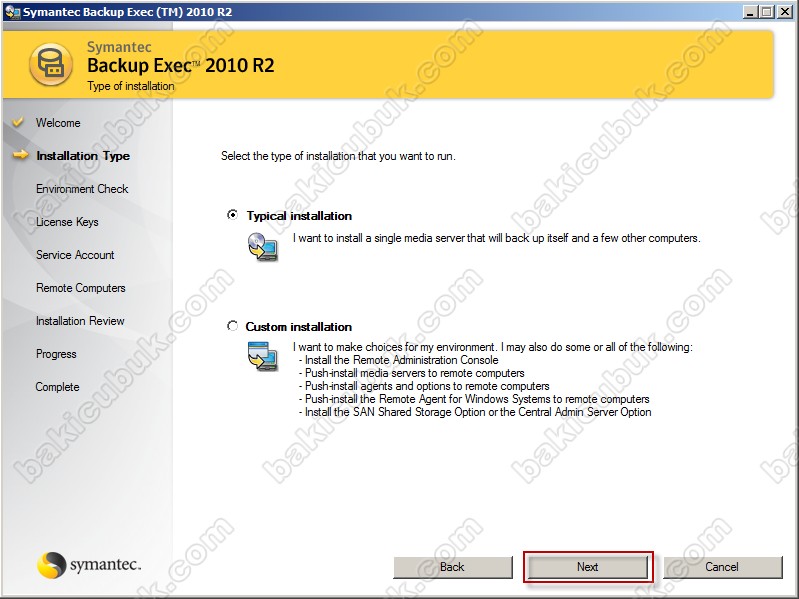This screenshot has height=599, width=799.
Task: Select Complete sidebar step
Action: click(x=57, y=387)
